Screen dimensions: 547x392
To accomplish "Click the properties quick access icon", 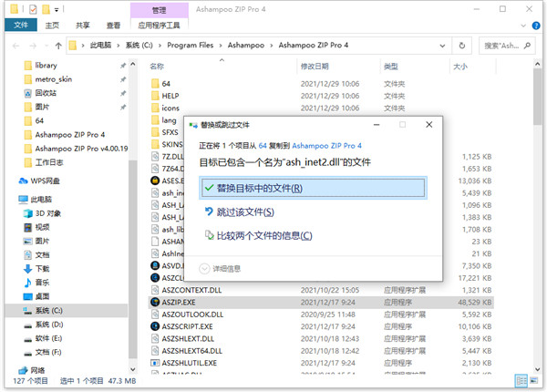I will point(33,9).
